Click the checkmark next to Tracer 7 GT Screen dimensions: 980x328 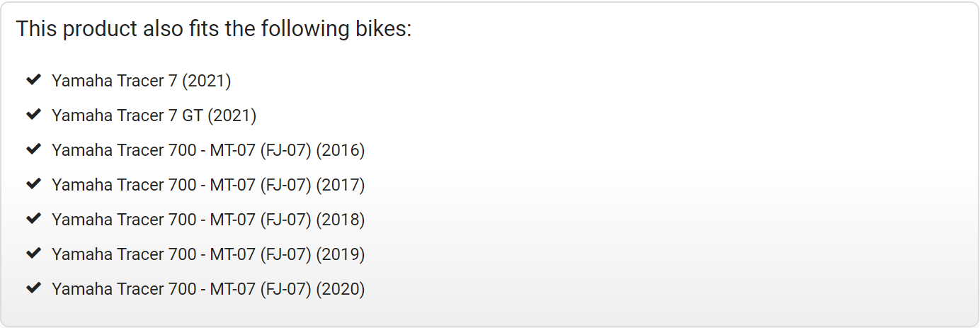[x=33, y=115]
